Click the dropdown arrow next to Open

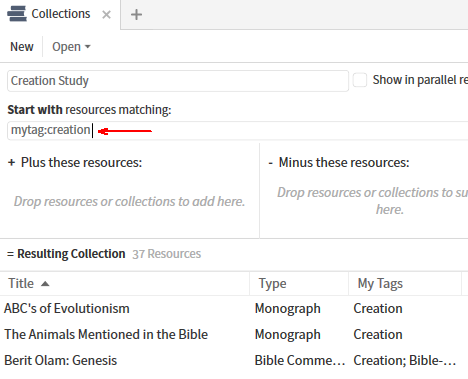tap(88, 47)
